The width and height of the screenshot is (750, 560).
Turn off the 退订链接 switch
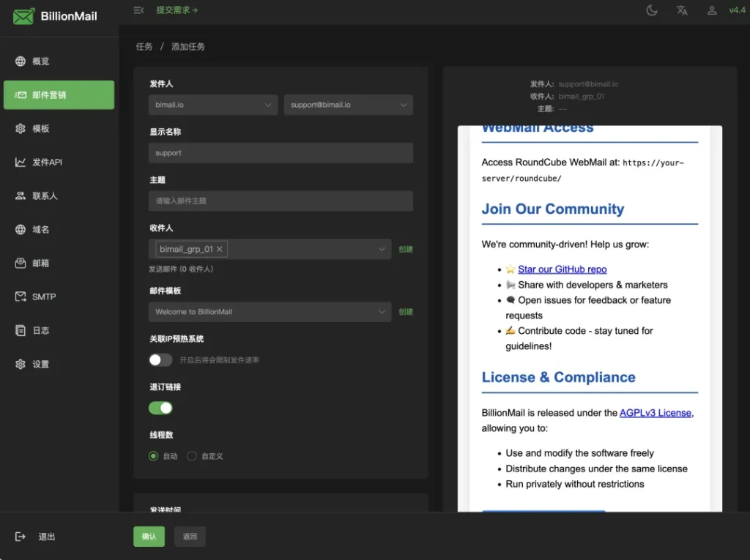[x=160, y=408]
